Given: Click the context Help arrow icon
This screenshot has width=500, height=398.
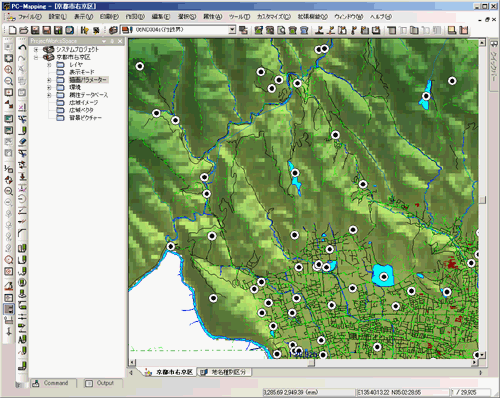Looking at the screenshot, I should (85, 30).
